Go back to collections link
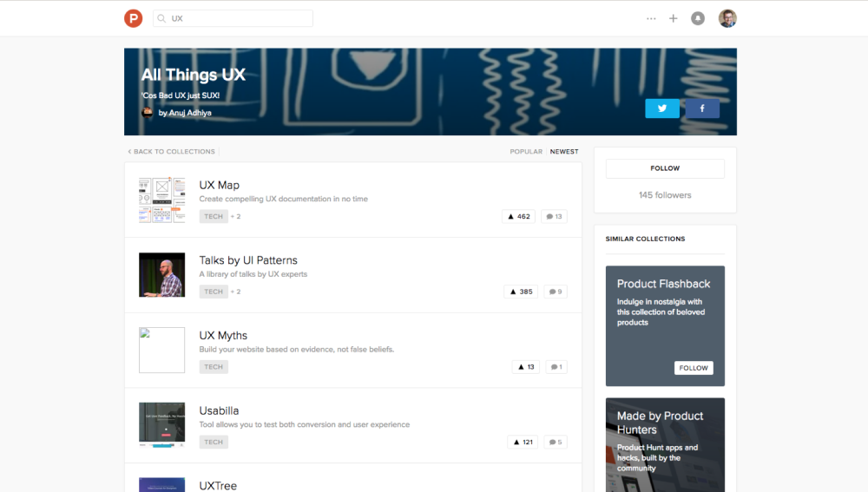 coord(172,151)
